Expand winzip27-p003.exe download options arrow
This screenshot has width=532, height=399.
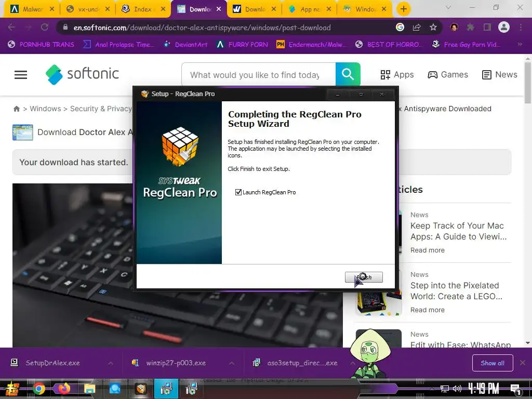coord(232,363)
